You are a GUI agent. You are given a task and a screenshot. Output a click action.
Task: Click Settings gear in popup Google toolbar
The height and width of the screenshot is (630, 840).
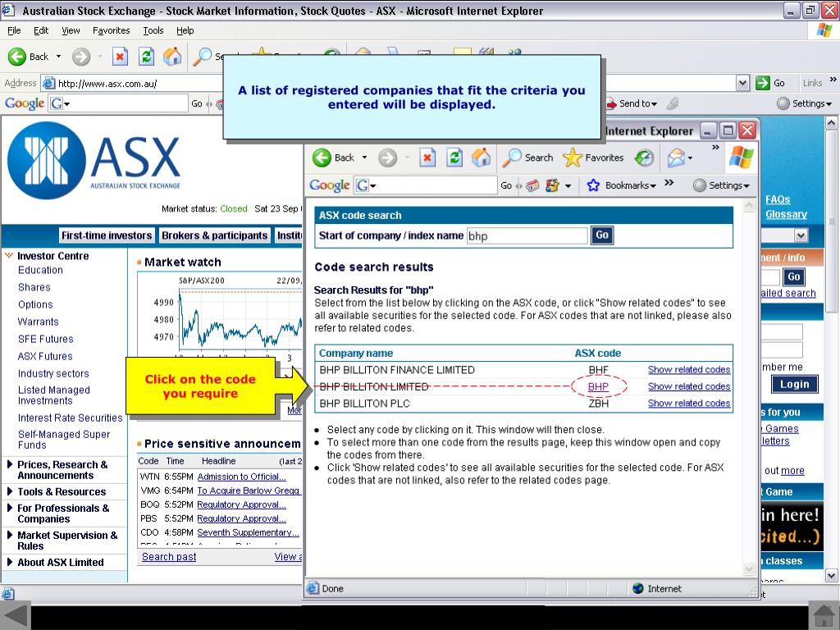699,185
